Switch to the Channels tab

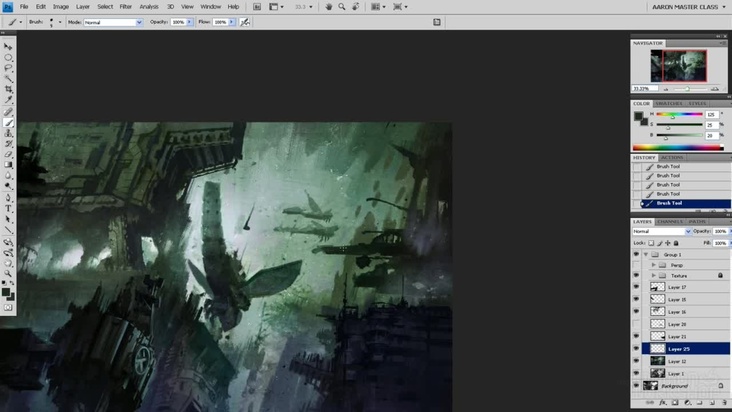(x=670, y=222)
